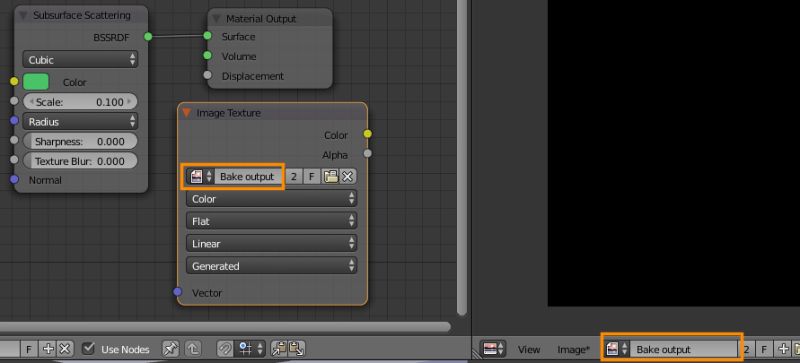
Task: Edit Bake output name in image editor header
Action: [684, 349]
